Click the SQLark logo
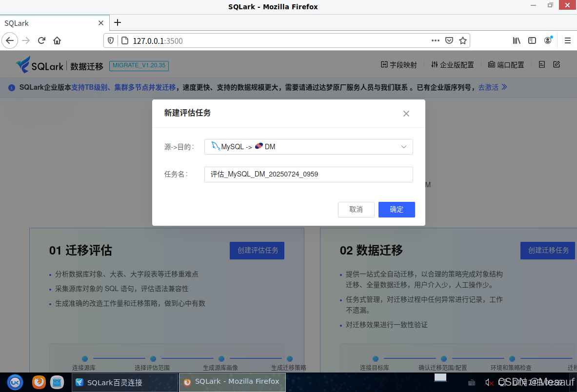This screenshot has width=577, height=392. (40, 65)
